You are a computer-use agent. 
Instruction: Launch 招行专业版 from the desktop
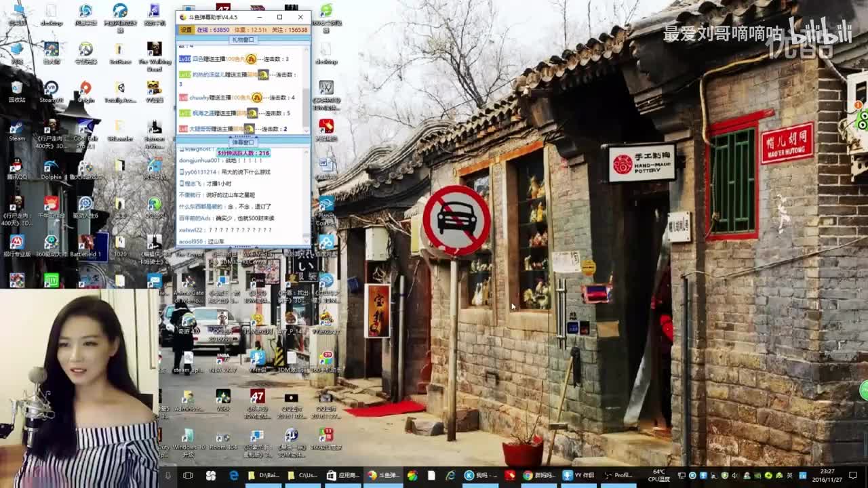pyautogui.click(x=17, y=245)
